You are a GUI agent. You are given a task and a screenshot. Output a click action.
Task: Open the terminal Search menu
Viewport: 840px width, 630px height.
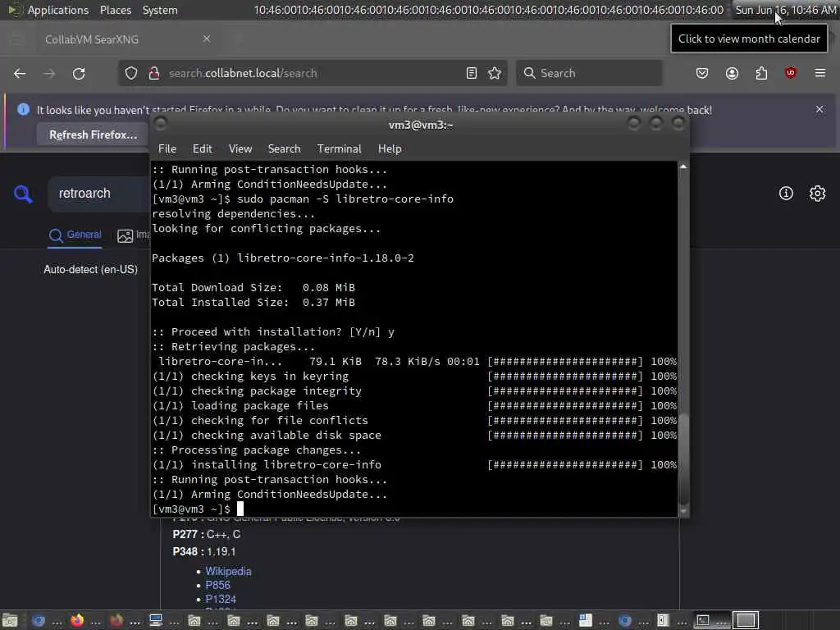coord(284,149)
